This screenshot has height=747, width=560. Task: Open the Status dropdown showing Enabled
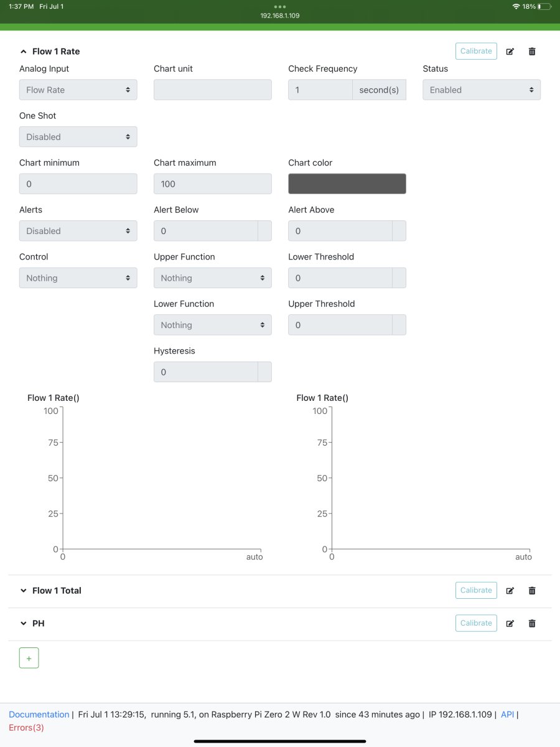pos(482,90)
